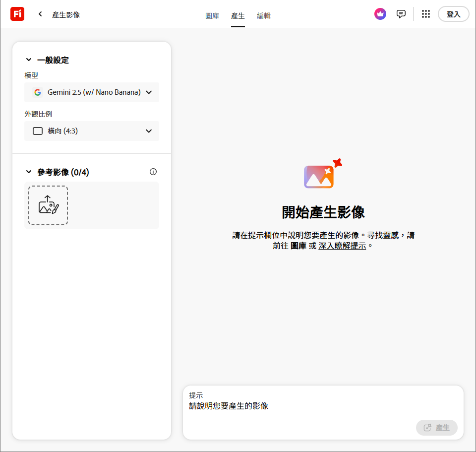Collapse the 一般設定 section
Image resolution: width=476 pixels, height=452 pixels.
(x=29, y=60)
